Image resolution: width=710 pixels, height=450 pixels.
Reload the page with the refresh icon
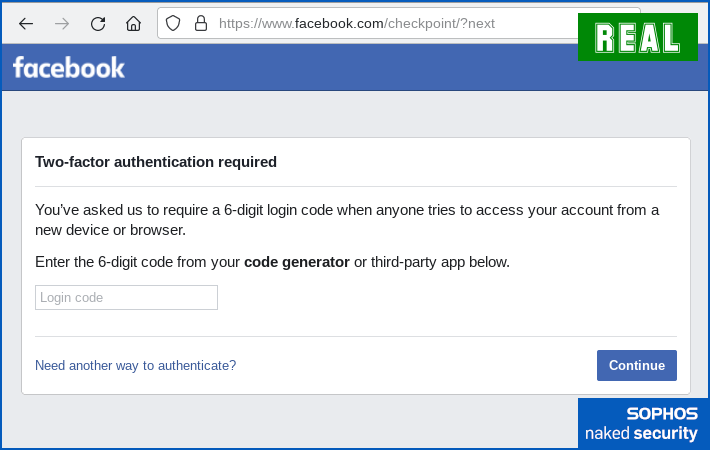[97, 23]
